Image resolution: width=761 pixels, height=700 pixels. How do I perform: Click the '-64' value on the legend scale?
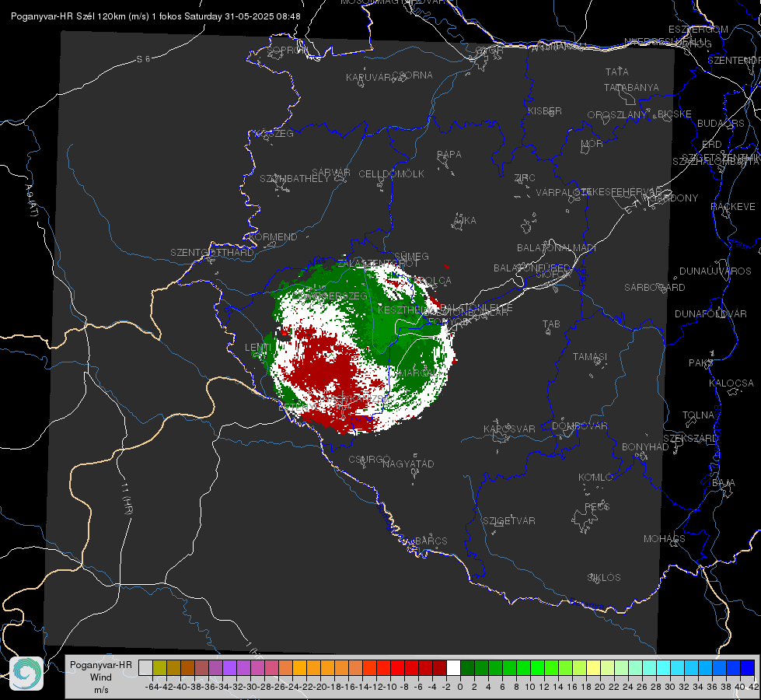[152, 687]
